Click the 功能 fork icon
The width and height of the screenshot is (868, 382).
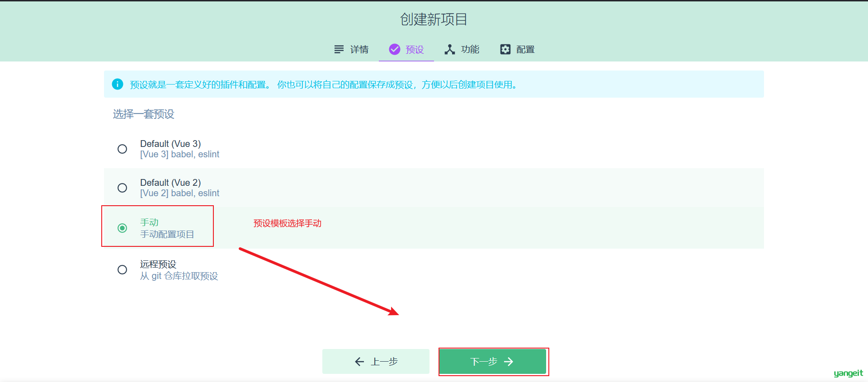tap(449, 49)
